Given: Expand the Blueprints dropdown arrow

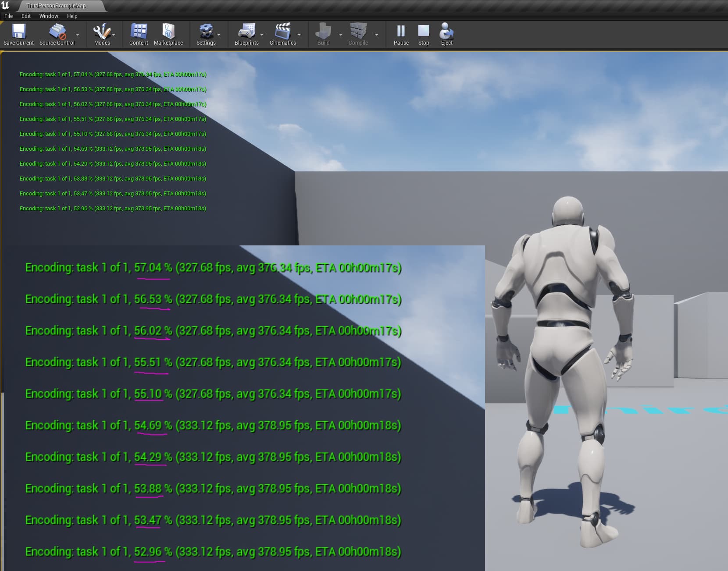Looking at the screenshot, I should (x=262, y=35).
